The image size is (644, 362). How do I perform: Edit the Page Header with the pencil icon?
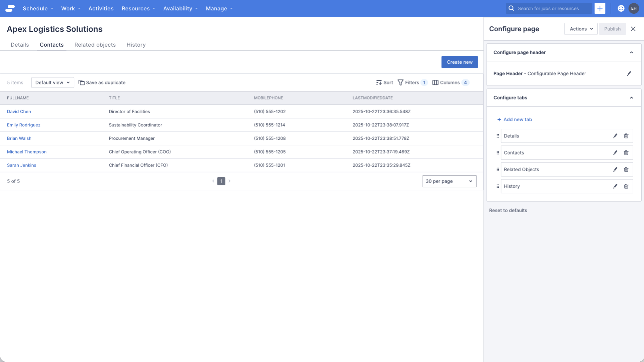pos(629,73)
